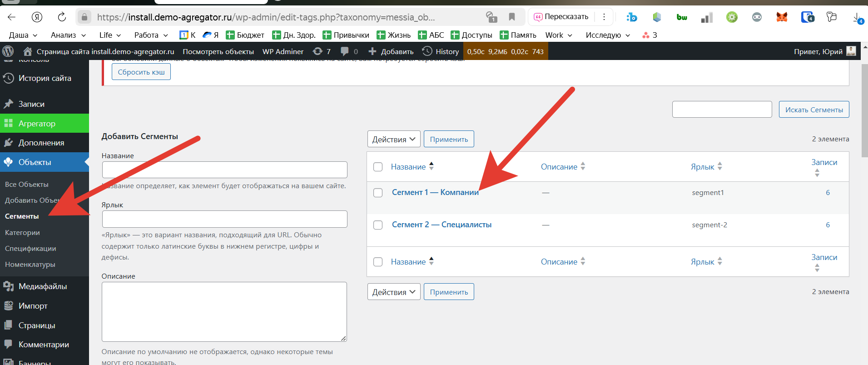Screen dimensions: 868x365
Task: Open Медиафайлы in the admin sidebar
Action: click(43, 286)
